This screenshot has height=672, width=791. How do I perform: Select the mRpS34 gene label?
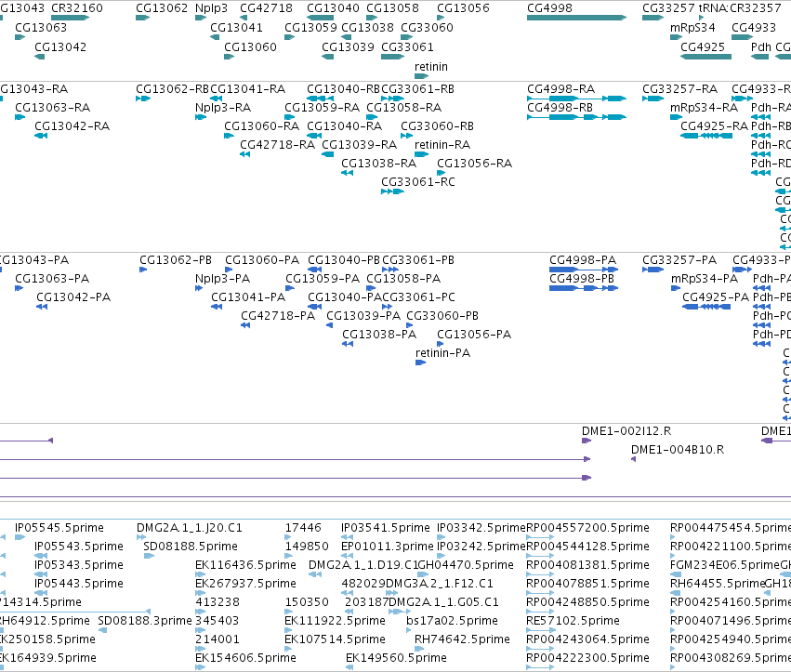[692, 27]
